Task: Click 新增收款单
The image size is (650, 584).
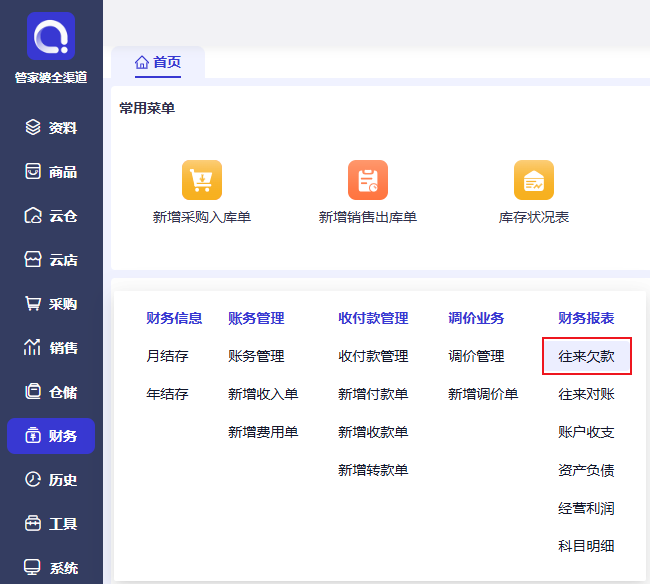Action: click(373, 432)
